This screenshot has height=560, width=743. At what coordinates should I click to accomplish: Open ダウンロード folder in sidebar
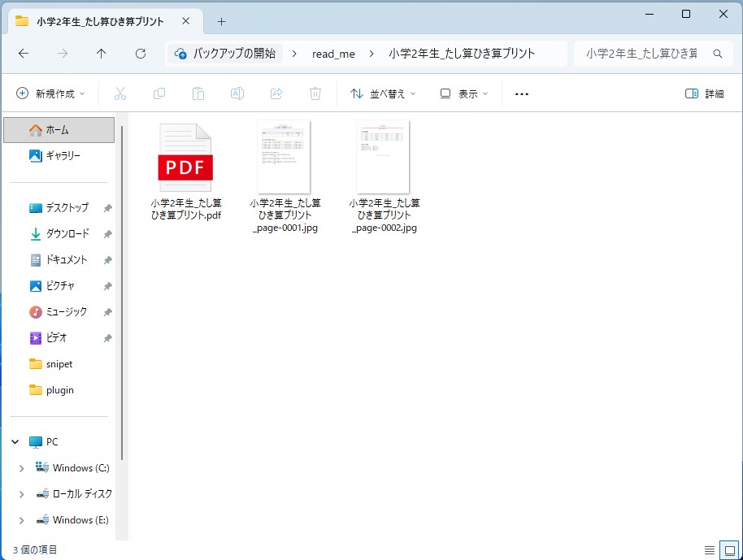coord(59,234)
